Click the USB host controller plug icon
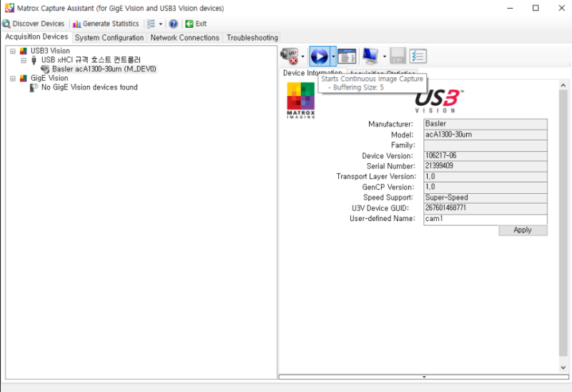 [x=34, y=60]
